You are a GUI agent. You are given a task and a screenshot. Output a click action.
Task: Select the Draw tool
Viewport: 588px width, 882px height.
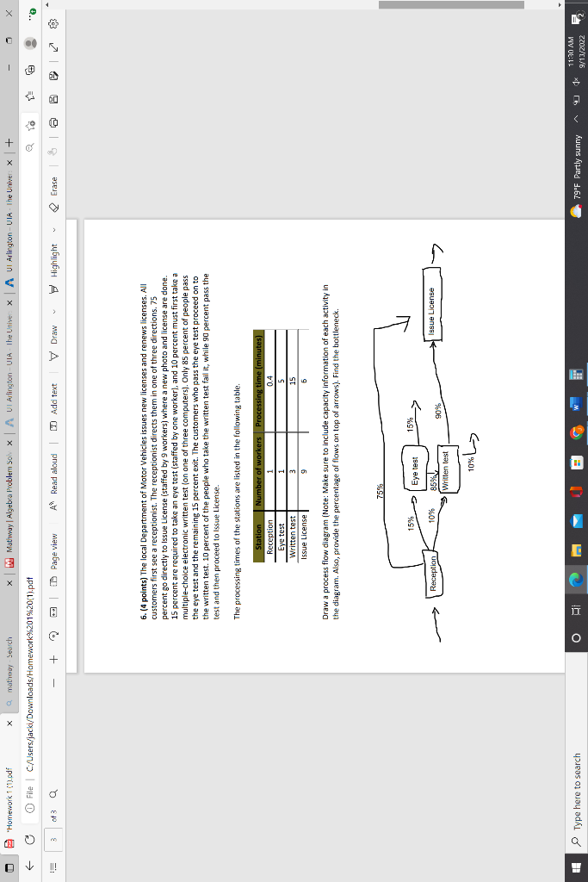(53, 343)
